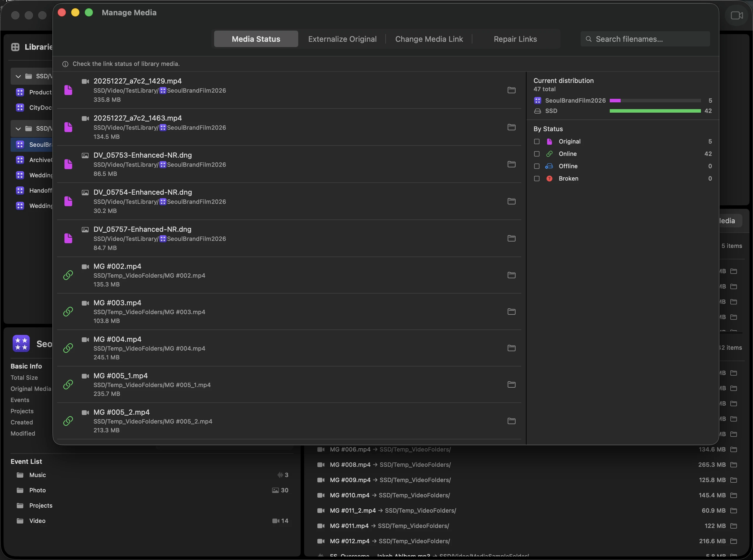Enable the Original status filter checkbox
The width and height of the screenshot is (753, 560).
pyautogui.click(x=537, y=142)
